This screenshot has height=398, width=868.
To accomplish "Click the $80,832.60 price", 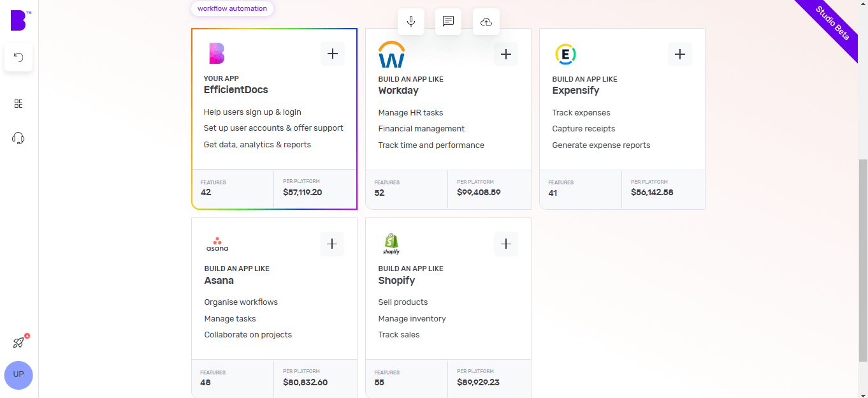I will pyautogui.click(x=305, y=383).
